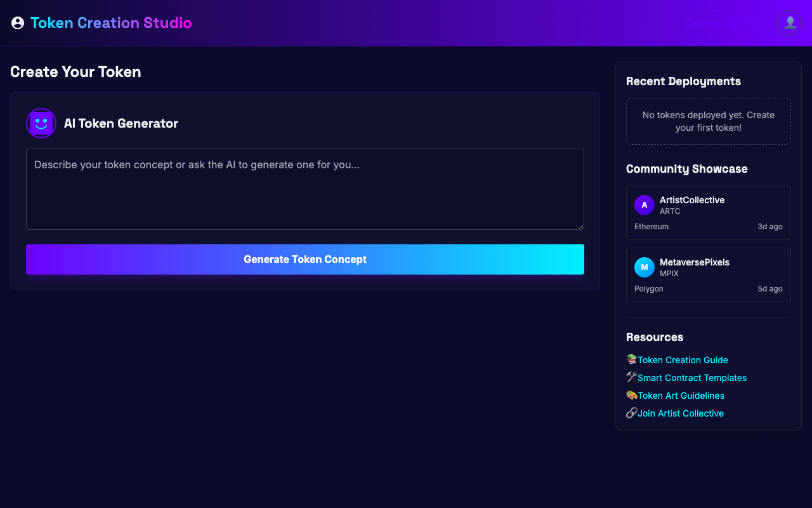812x508 pixels.
Task: Open the MetaversePixels showcase card
Action: coord(708,275)
